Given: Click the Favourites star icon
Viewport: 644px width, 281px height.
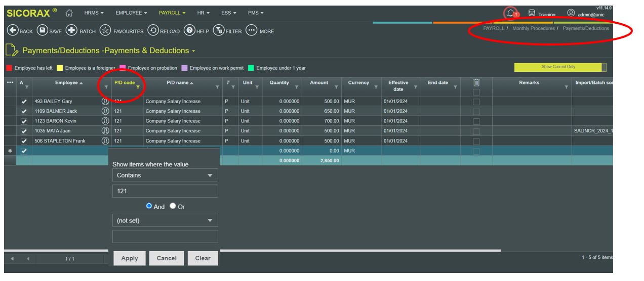Looking at the screenshot, I should (x=105, y=31).
